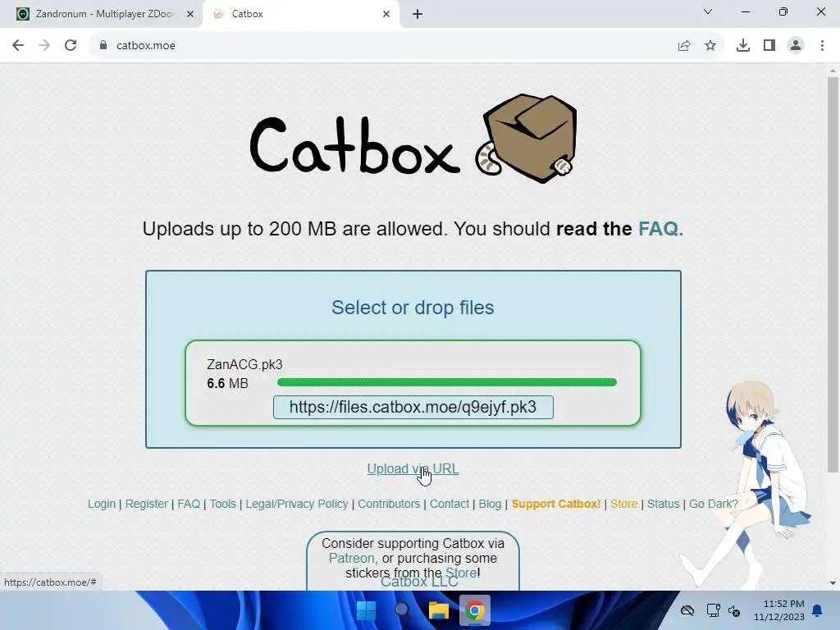The width and height of the screenshot is (840, 630).
Task: Open taskbar Search icon
Action: (402, 610)
